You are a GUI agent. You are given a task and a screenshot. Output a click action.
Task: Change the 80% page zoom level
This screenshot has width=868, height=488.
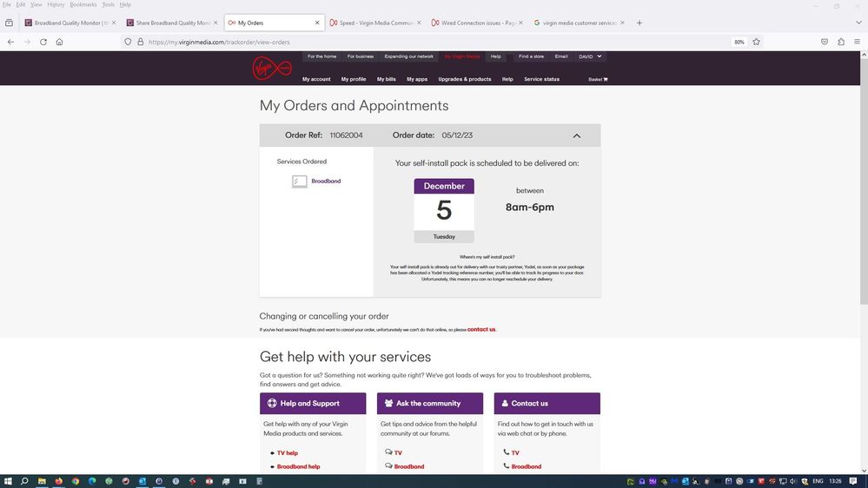coord(739,42)
